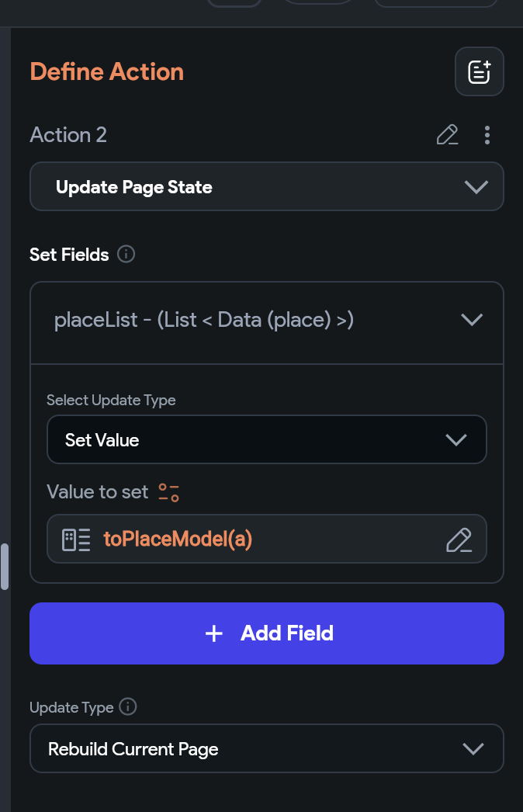Click the info icon next to Update Type

click(128, 707)
